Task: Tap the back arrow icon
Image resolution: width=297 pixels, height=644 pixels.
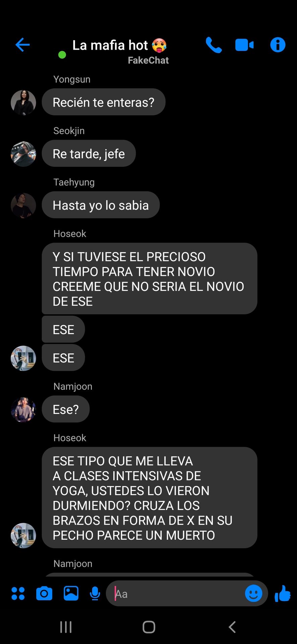Action: [x=22, y=45]
